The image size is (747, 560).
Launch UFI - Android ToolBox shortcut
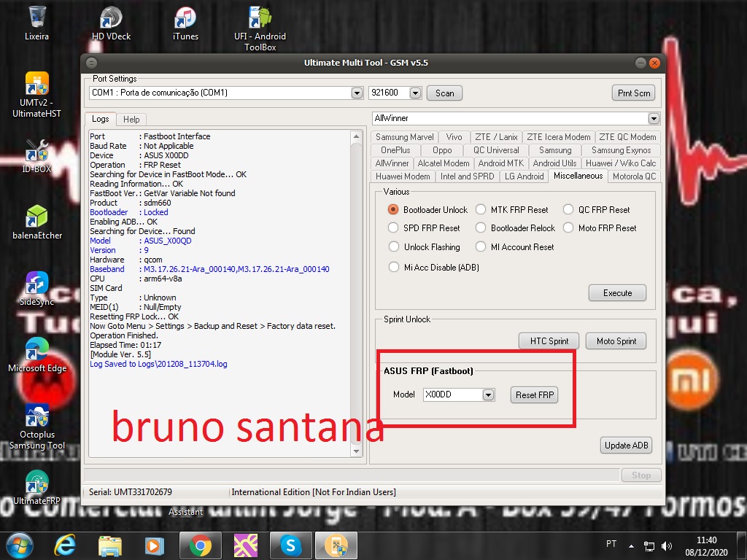260,28
